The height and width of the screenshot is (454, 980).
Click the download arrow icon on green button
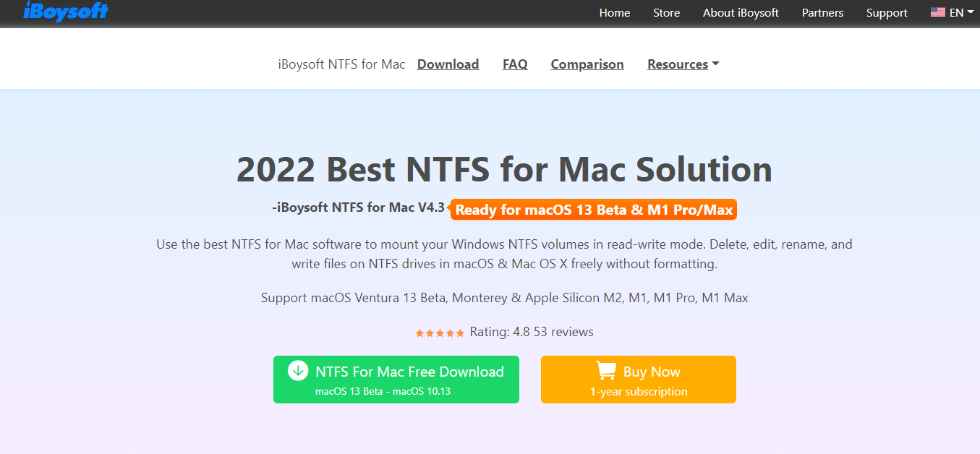coord(297,370)
